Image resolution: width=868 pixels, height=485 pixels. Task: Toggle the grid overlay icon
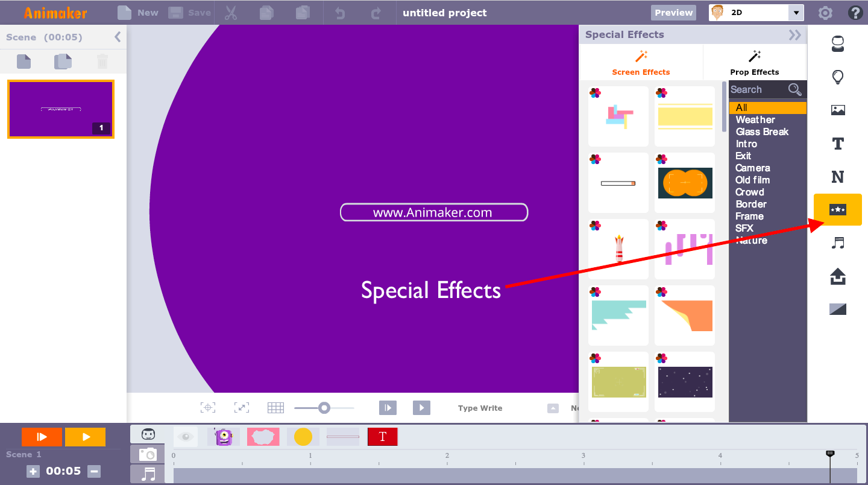(275, 408)
